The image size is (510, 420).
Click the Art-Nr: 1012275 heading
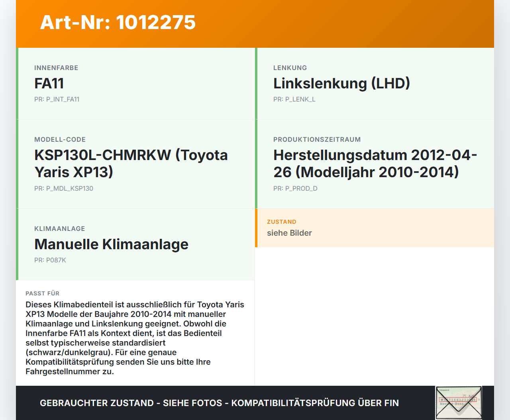[x=118, y=22]
